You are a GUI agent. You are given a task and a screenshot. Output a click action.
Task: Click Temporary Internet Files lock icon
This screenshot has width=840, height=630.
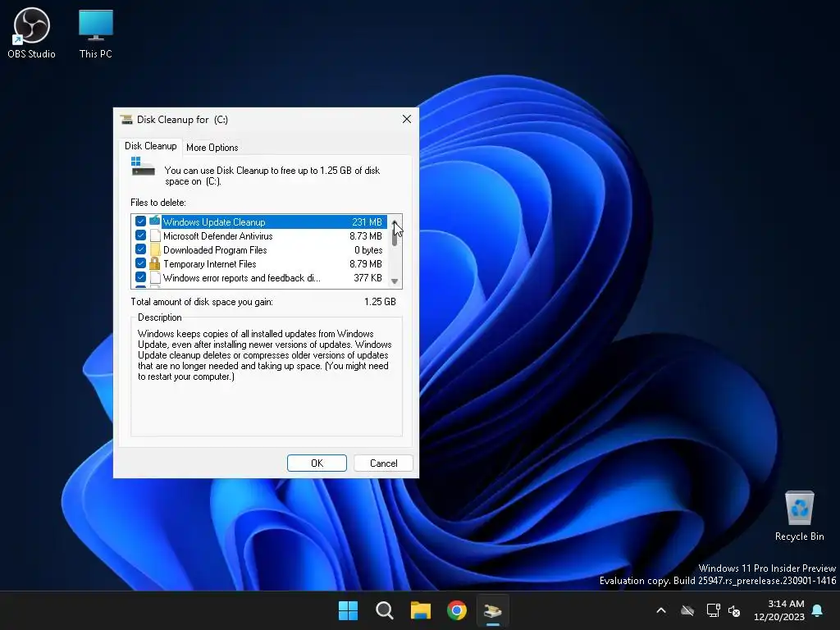point(155,263)
